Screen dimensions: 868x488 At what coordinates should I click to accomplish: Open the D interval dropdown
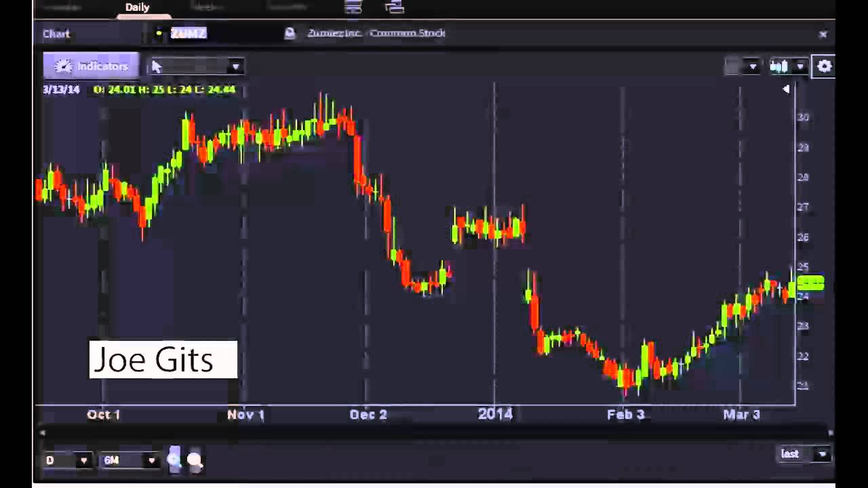coord(66,460)
